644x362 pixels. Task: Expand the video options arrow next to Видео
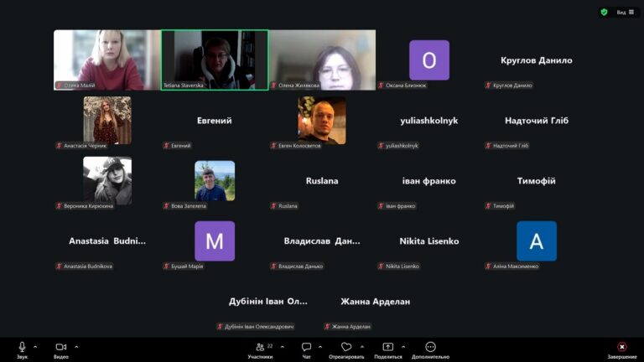pos(76,346)
